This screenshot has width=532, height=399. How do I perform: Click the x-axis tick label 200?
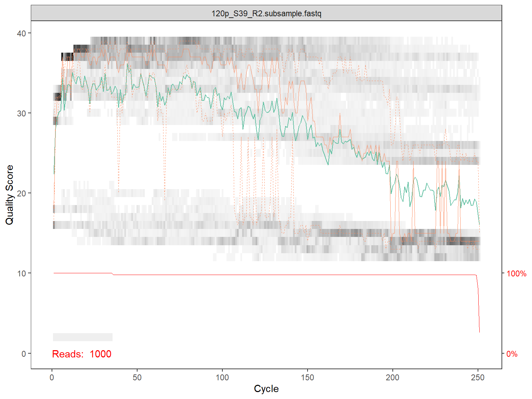click(393, 378)
